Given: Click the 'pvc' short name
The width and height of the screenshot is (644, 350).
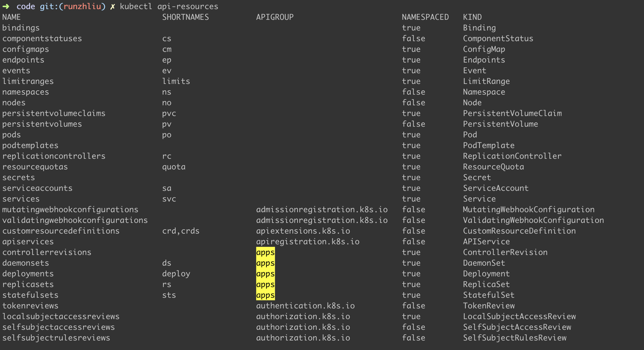Looking at the screenshot, I should coord(169,113).
